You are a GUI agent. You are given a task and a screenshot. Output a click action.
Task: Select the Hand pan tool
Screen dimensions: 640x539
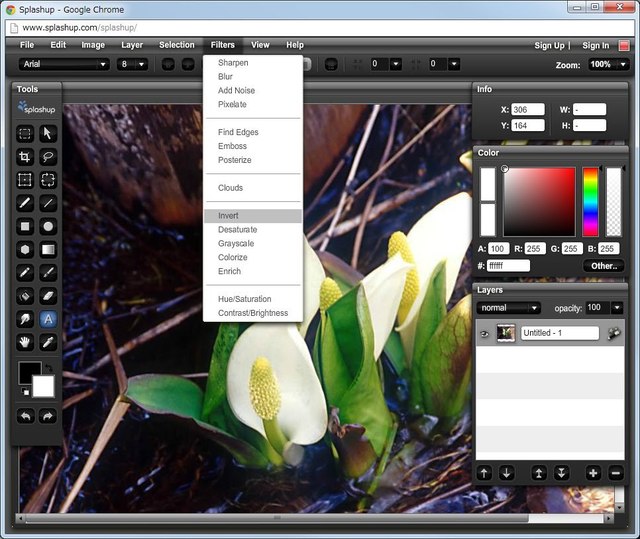[x=25, y=342]
